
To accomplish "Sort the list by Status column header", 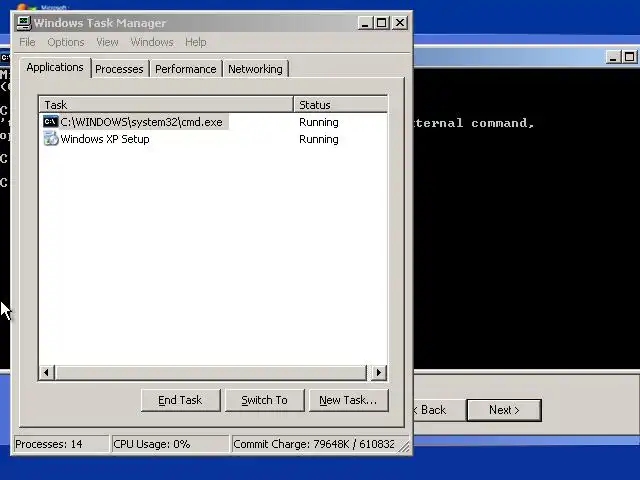I will click(340, 104).
